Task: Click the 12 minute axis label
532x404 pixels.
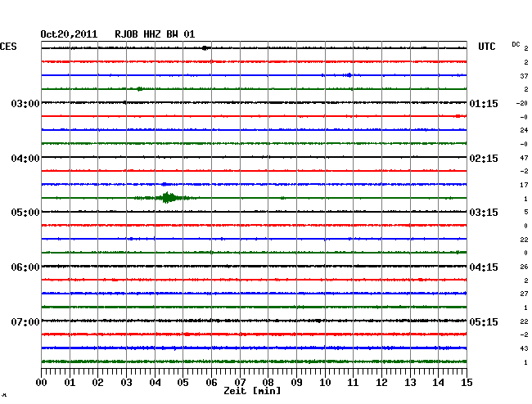Action: (x=381, y=382)
